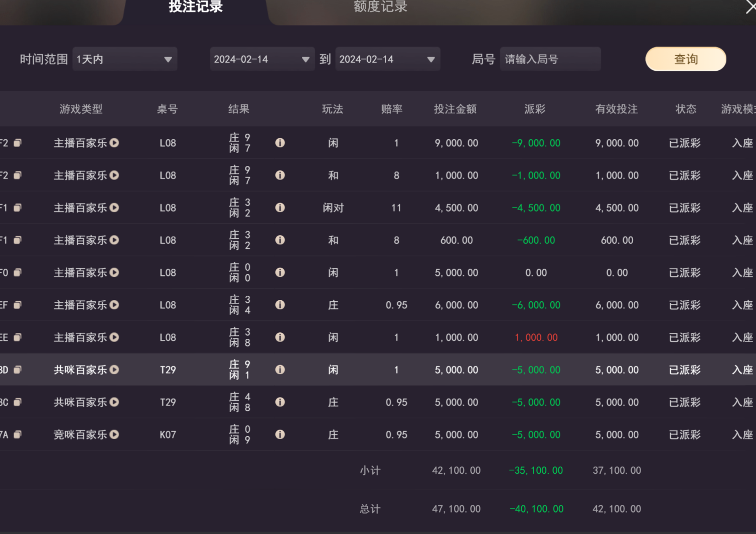View result info for the 9,000.00 bet row
This screenshot has width=756, height=534.
280,143
